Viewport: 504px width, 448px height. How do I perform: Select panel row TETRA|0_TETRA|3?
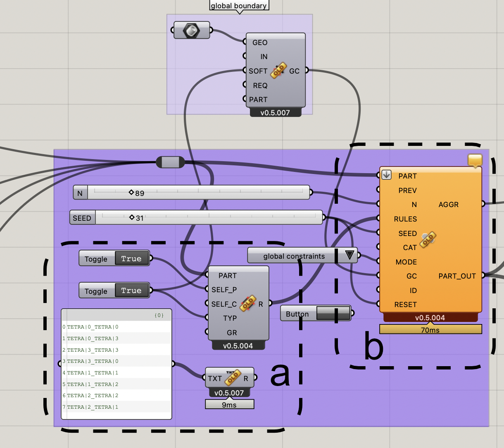tap(116, 338)
